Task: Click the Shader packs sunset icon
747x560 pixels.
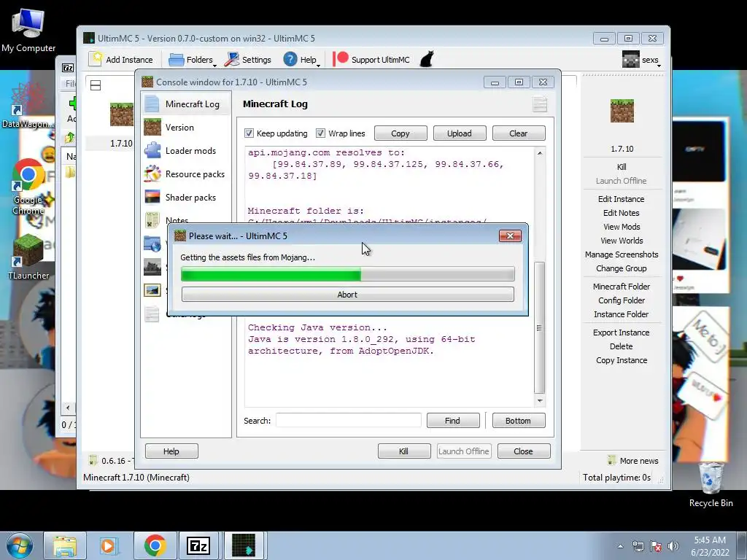Action: tap(152, 197)
